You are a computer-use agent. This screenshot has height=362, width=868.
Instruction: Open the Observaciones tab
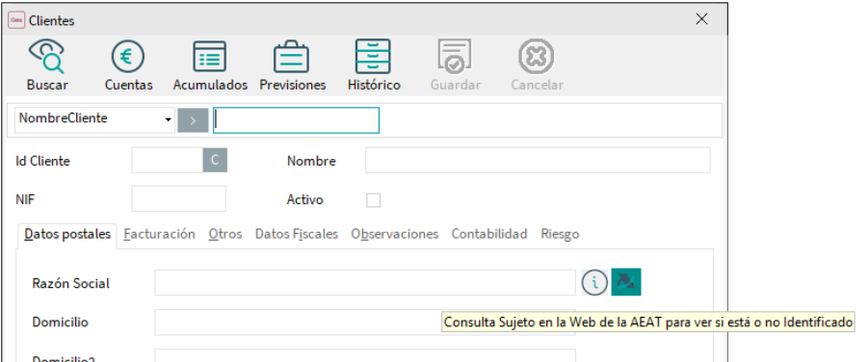click(x=395, y=234)
